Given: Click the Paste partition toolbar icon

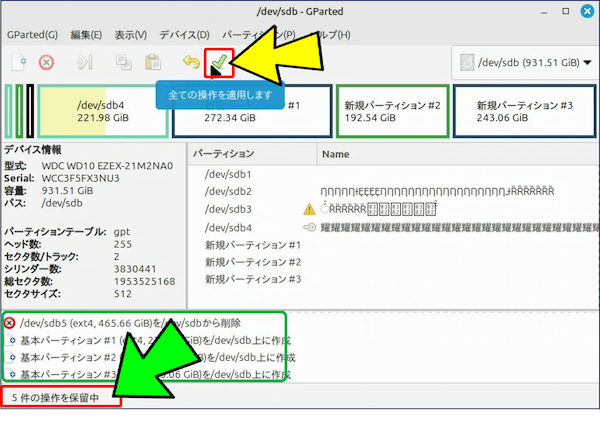Looking at the screenshot, I should tap(152, 62).
